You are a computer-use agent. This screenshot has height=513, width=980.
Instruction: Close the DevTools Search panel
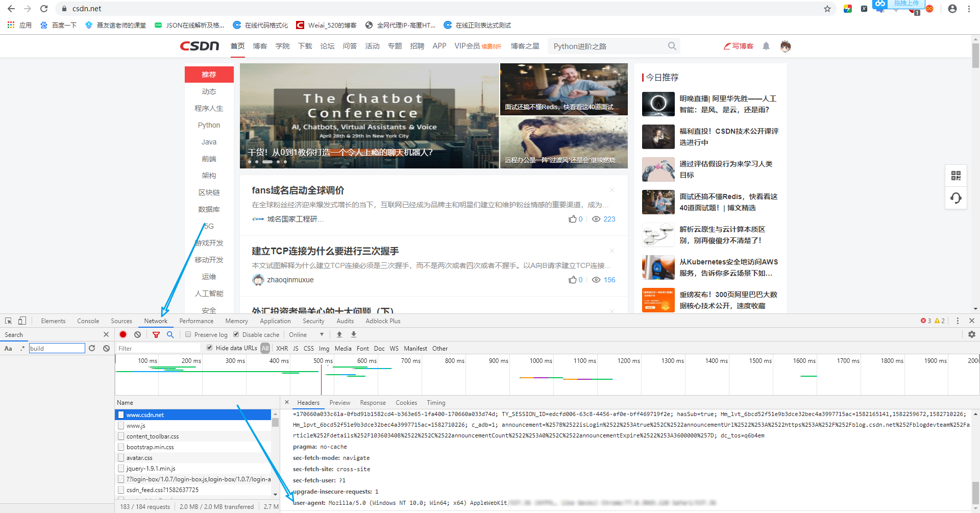click(x=106, y=334)
